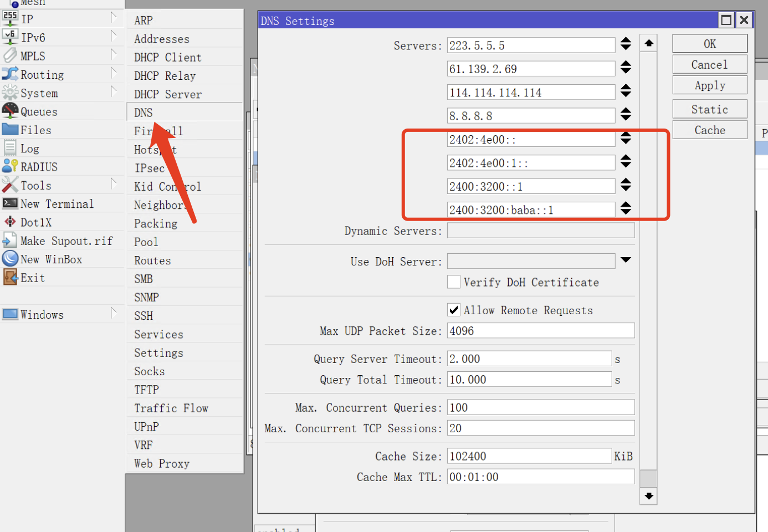
Task: Select Firewall from the IP submenu
Action: (x=158, y=131)
